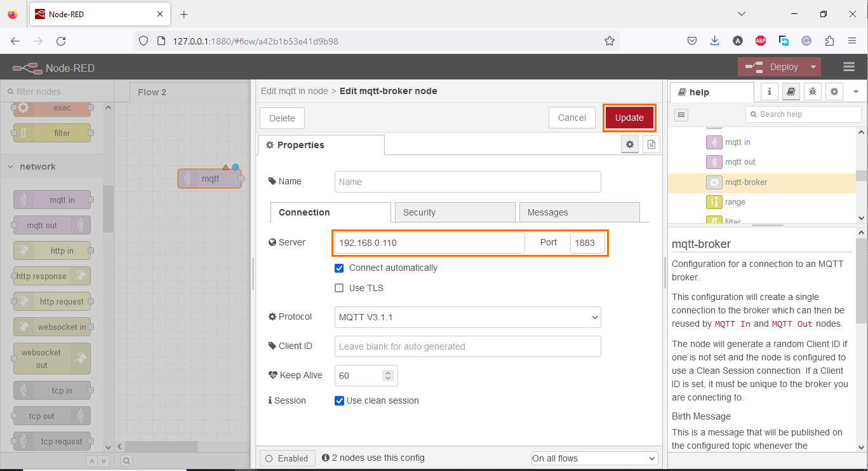868x471 pixels.
Task: Click the workspace search magnifier icon
Action: pos(127,461)
